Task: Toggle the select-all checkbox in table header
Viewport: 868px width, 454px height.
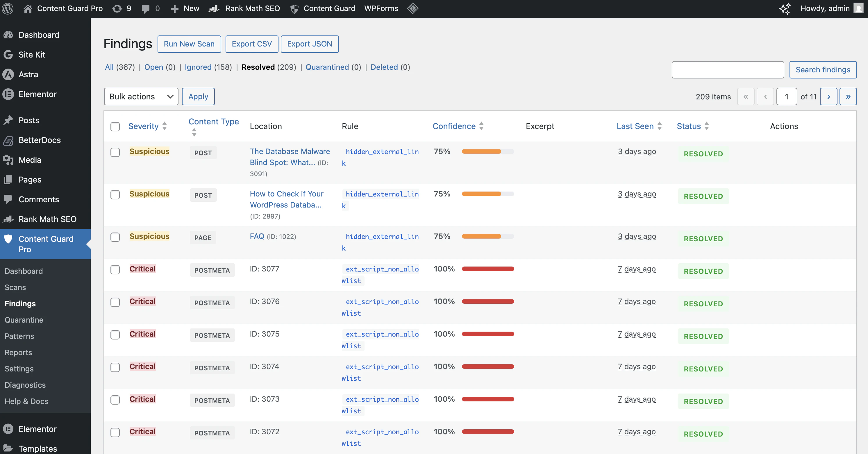Action: pos(115,127)
